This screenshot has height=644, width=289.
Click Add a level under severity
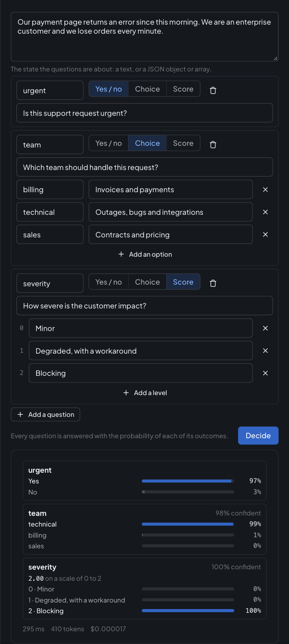click(145, 393)
